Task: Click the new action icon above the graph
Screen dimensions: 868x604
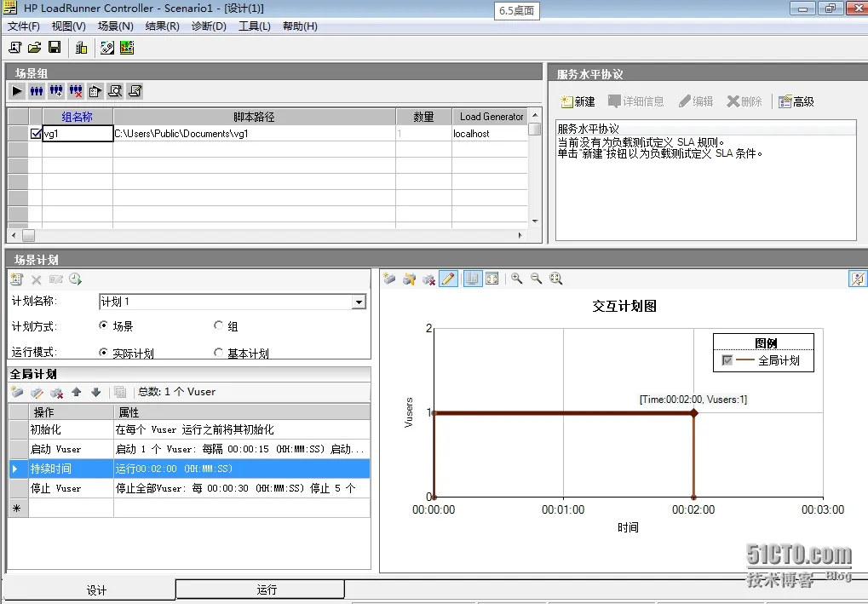Action: [x=389, y=279]
